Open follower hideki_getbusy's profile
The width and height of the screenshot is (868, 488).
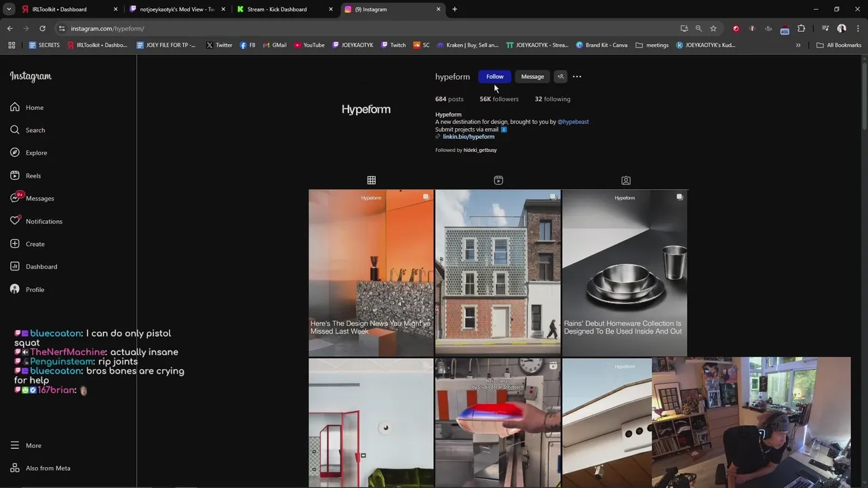[480, 150]
